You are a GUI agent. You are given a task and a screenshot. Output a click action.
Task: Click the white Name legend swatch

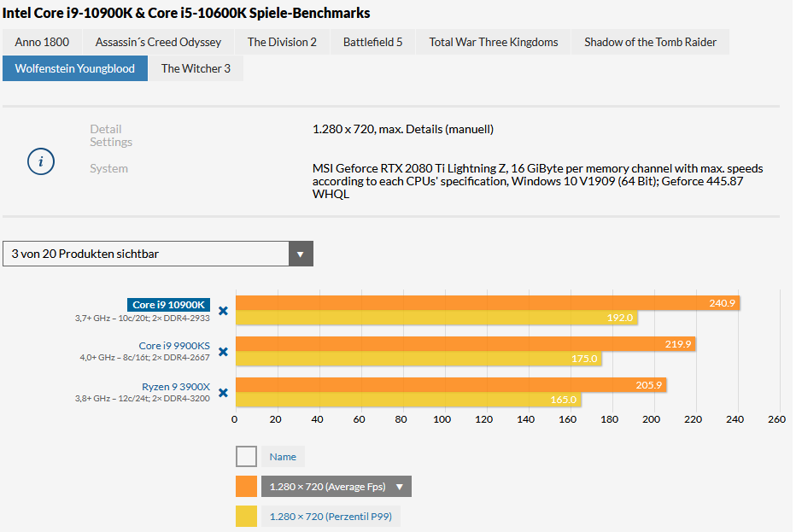point(246,456)
